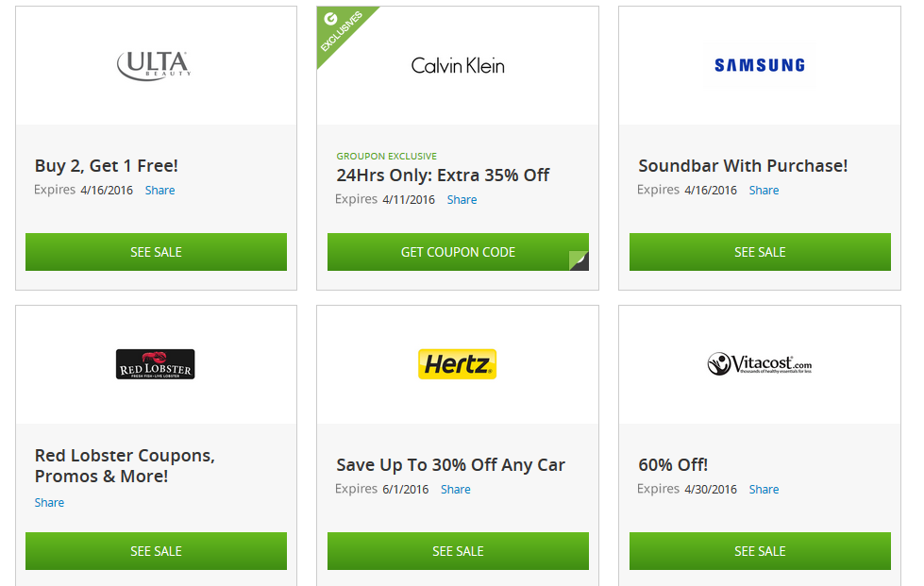Open See Sale for Ulta deal

(x=156, y=252)
